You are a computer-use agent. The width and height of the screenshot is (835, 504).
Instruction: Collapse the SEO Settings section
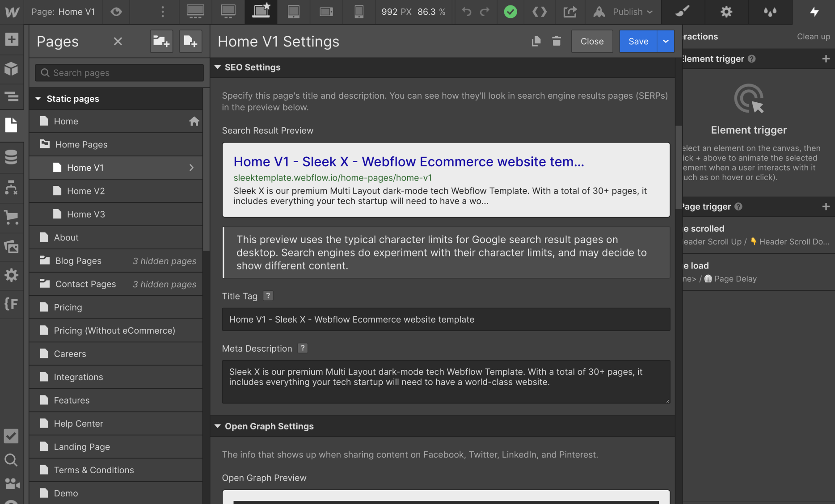[x=218, y=67]
